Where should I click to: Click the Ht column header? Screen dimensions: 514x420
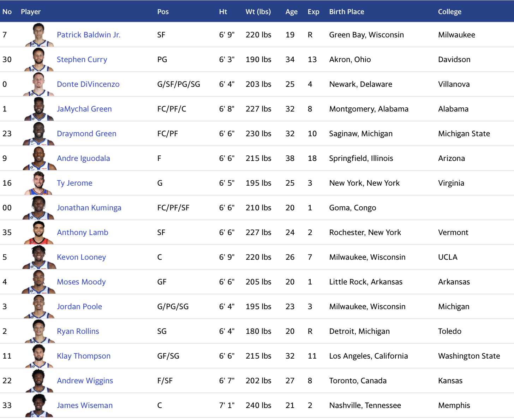(223, 12)
